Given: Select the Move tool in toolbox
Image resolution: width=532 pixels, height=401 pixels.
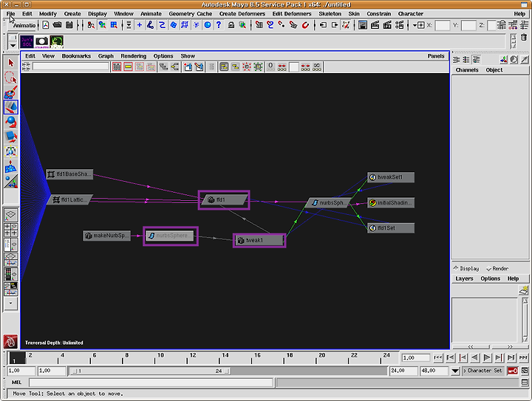Looking at the screenshot, I should pos(11,107).
